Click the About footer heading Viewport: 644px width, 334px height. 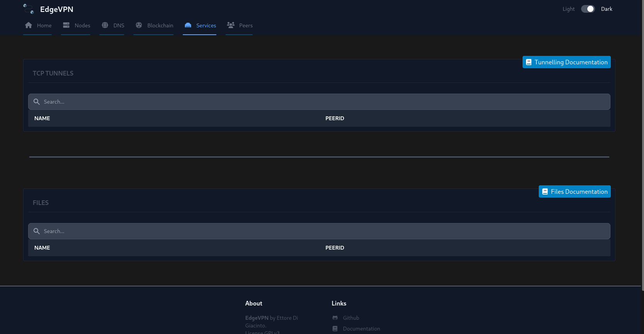coord(254,303)
